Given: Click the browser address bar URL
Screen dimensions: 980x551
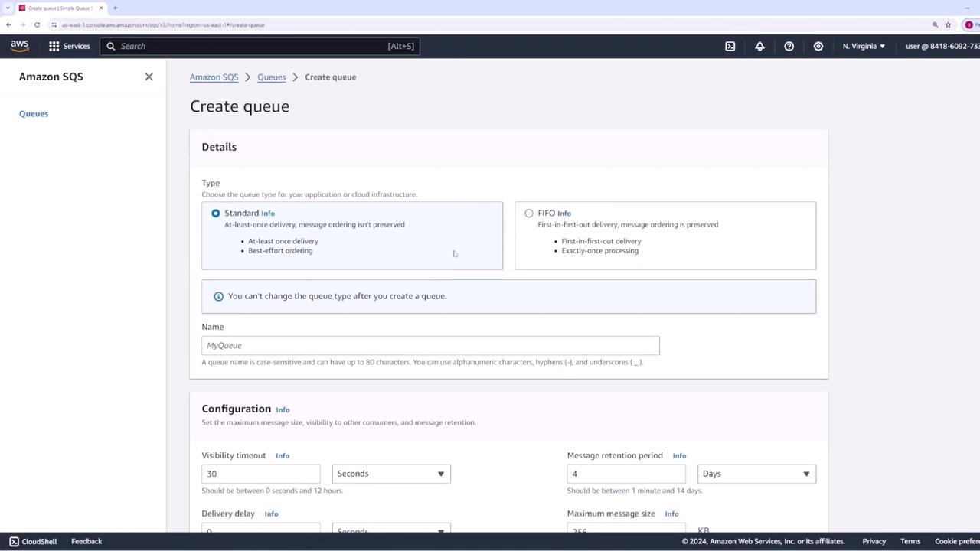Looking at the screenshot, I should [x=163, y=24].
